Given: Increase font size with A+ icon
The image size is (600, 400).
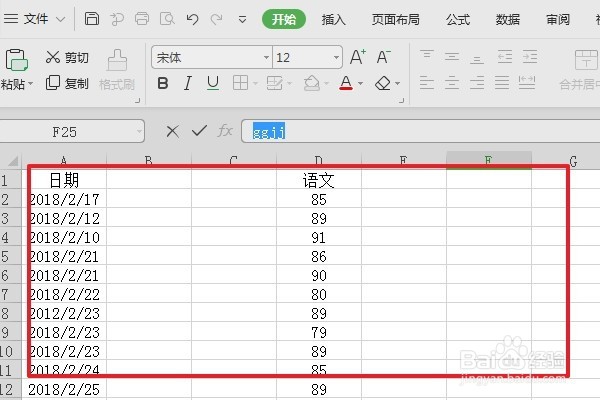Looking at the screenshot, I should (358, 57).
